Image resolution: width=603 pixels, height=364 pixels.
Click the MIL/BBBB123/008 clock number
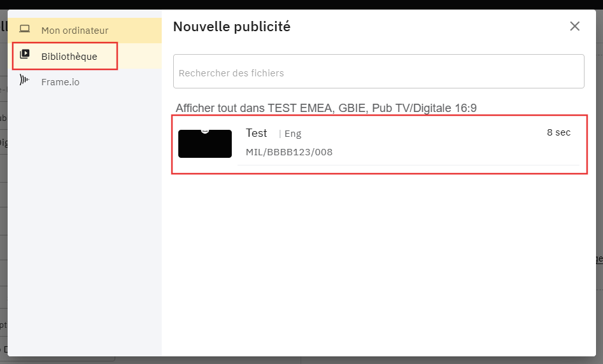point(289,152)
